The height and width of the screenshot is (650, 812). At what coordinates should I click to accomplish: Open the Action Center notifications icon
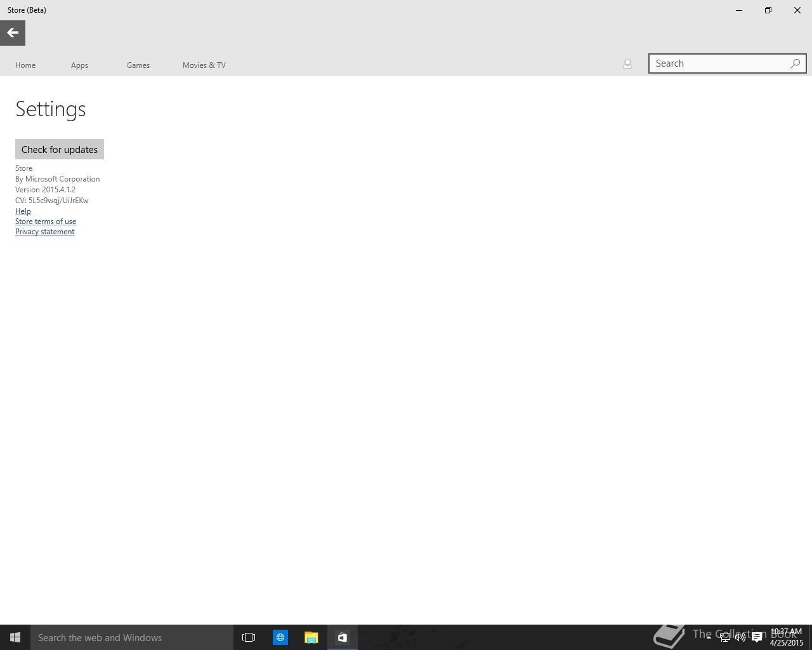click(757, 637)
